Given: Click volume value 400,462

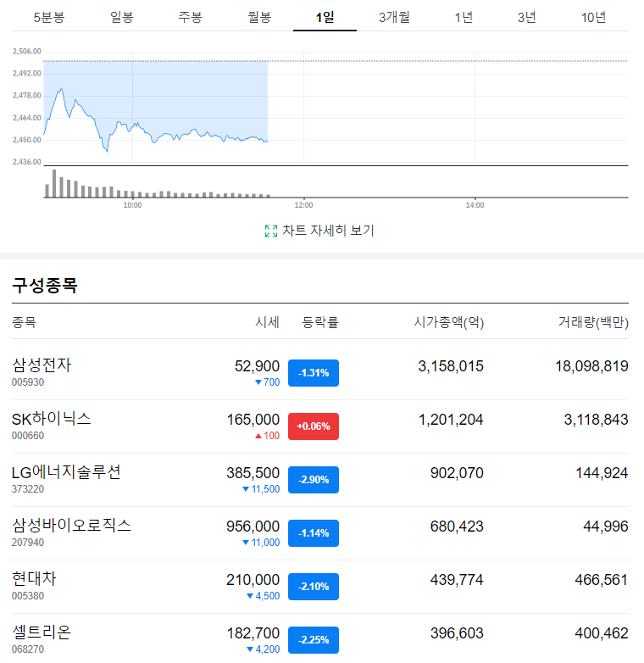Looking at the screenshot, I should click(602, 633).
